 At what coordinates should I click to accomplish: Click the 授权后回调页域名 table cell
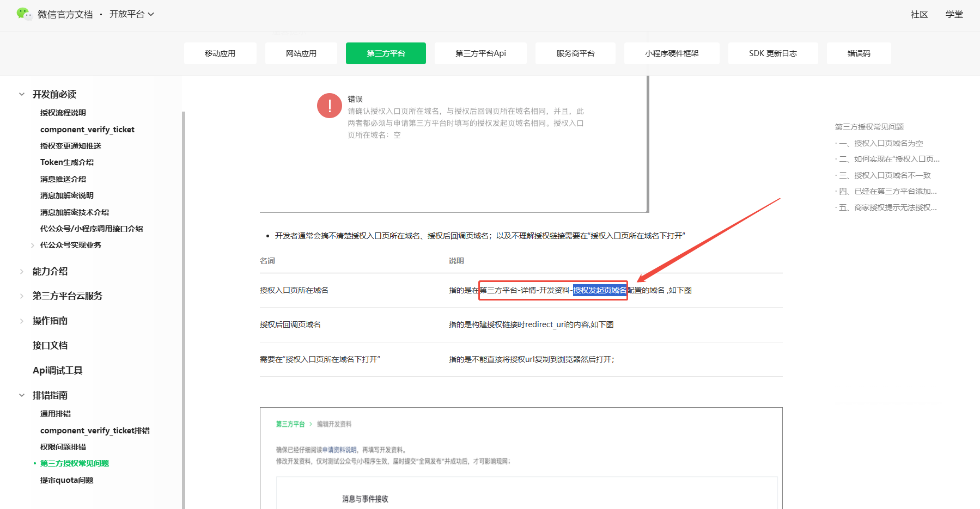point(290,324)
